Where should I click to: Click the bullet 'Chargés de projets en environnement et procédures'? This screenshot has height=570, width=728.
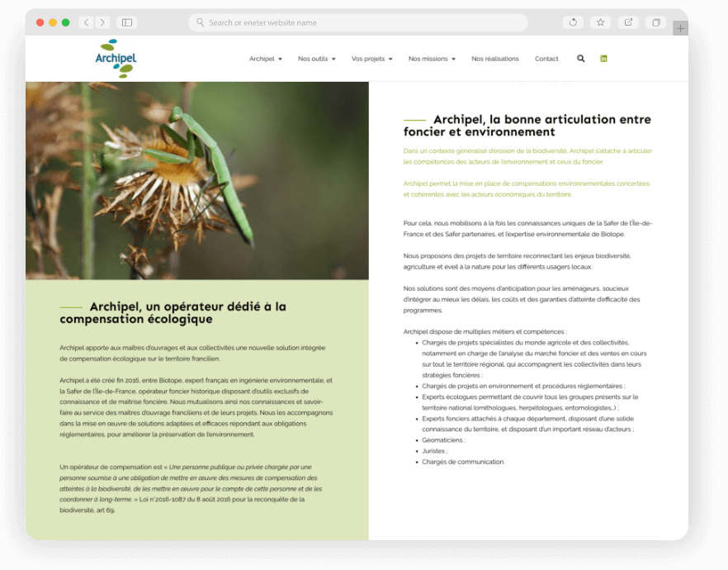pos(523,386)
